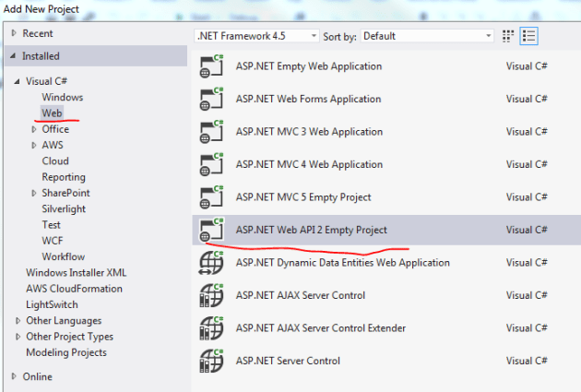Choose ASP.NET MVC 4 Web Application name
Image resolution: width=581 pixels, height=392 pixels.
pos(309,164)
